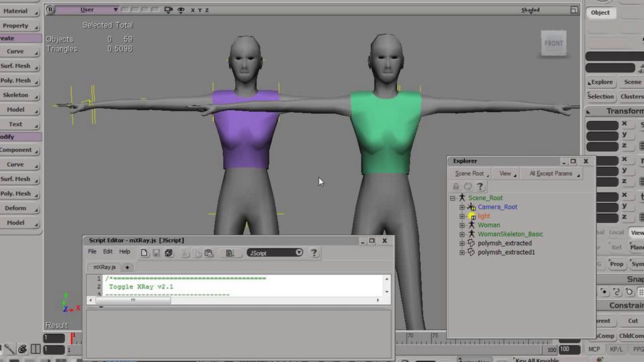Select polymsh_extracted1 in Explorer tree
The width and height of the screenshot is (644, 362).
coord(506,252)
